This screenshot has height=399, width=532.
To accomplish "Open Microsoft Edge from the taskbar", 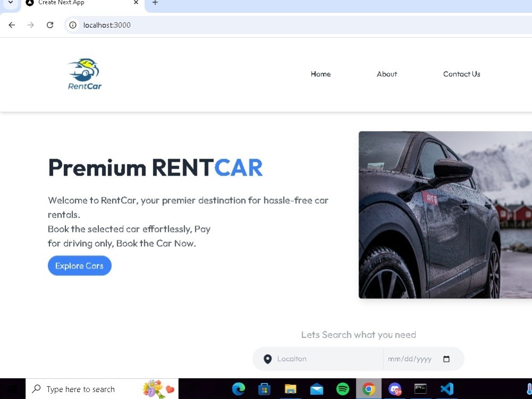I will [238, 389].
